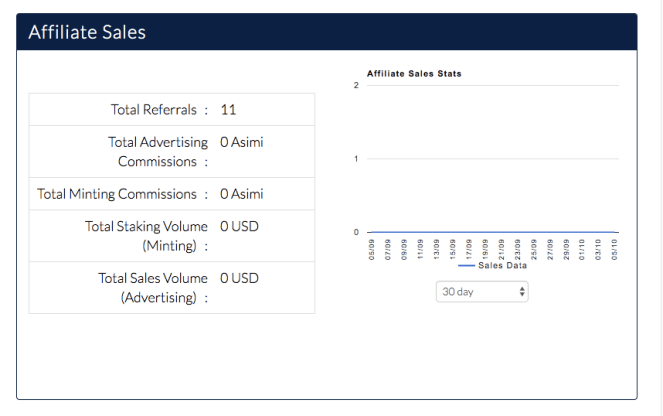
Task: Click the 19/09 date on the chart axis
Action: pos(485,248)
